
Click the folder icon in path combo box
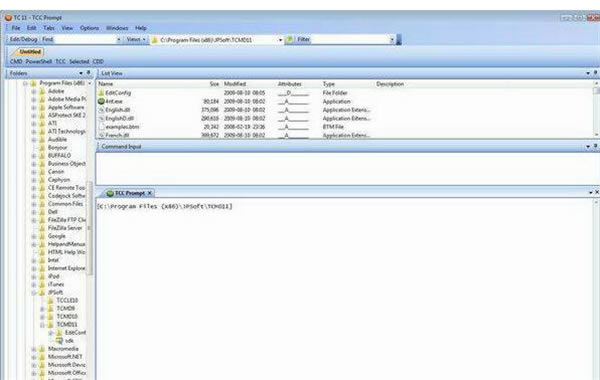[155, 40]
